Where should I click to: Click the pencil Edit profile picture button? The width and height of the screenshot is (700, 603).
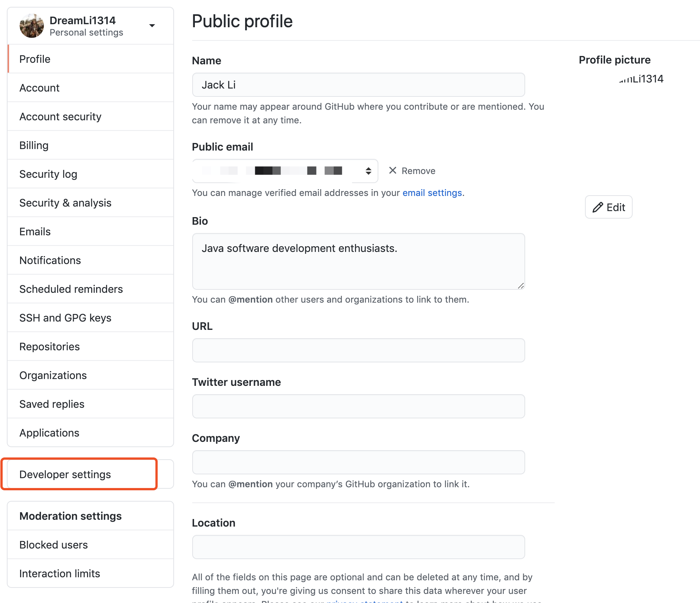pos(608,207)
